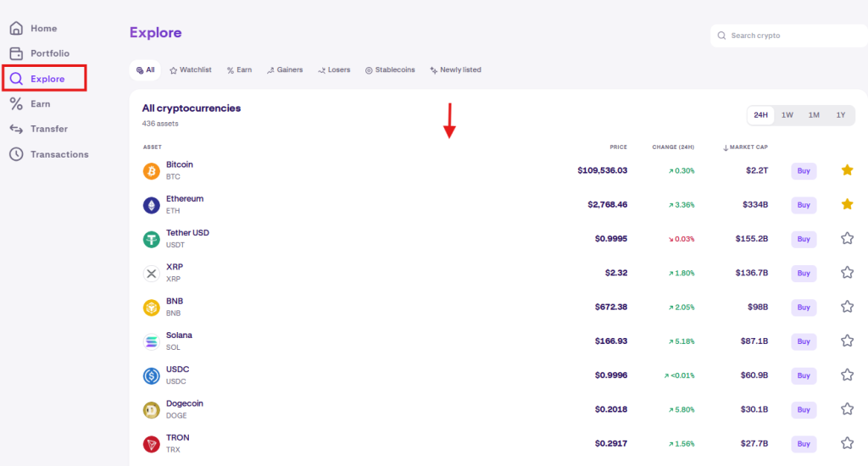Screen dimensions: 868x466
Task: Click the Transactions clock icon
Action: tap(16, 154)
